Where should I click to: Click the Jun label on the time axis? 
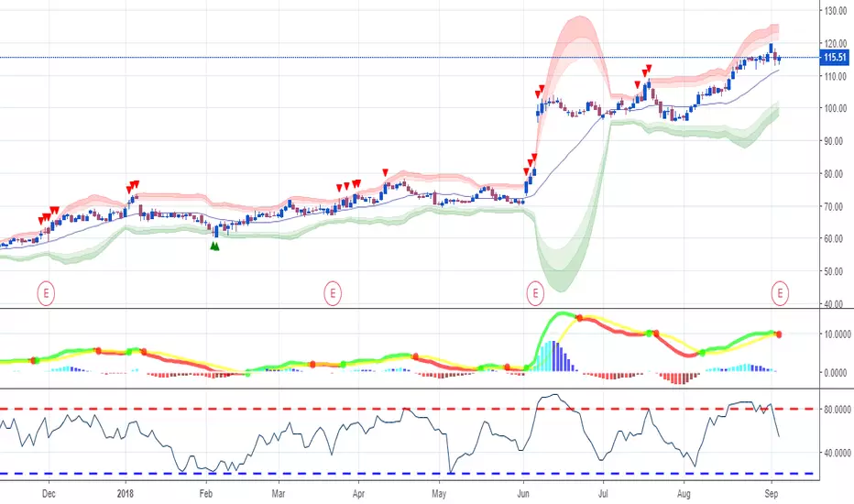click(x=523, y=494)
